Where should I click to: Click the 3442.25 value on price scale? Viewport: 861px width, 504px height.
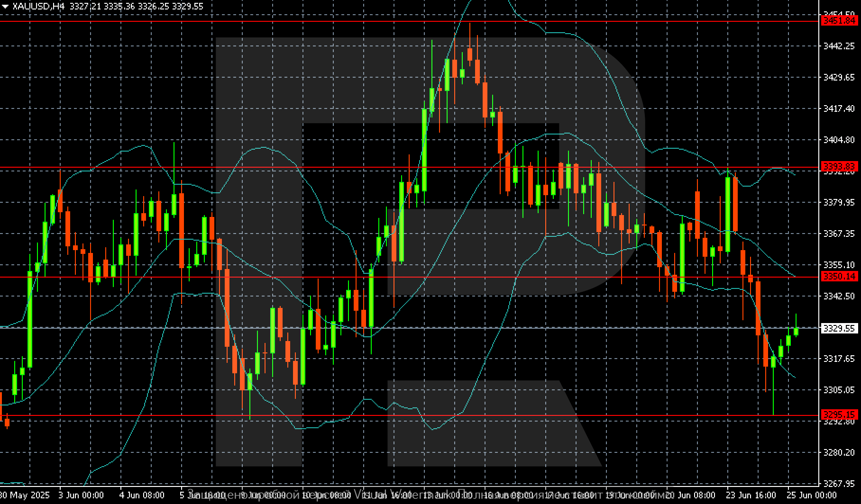point(839,46)
